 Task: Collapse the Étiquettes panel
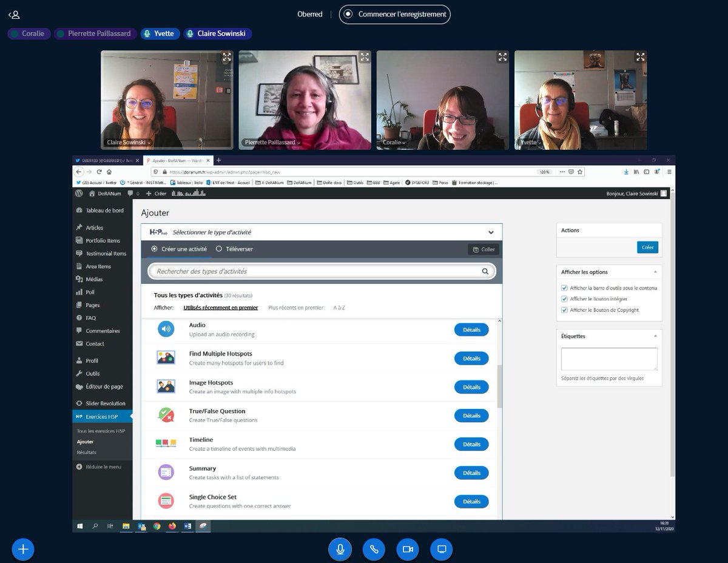pyautogui.click(x=655, y=336)
